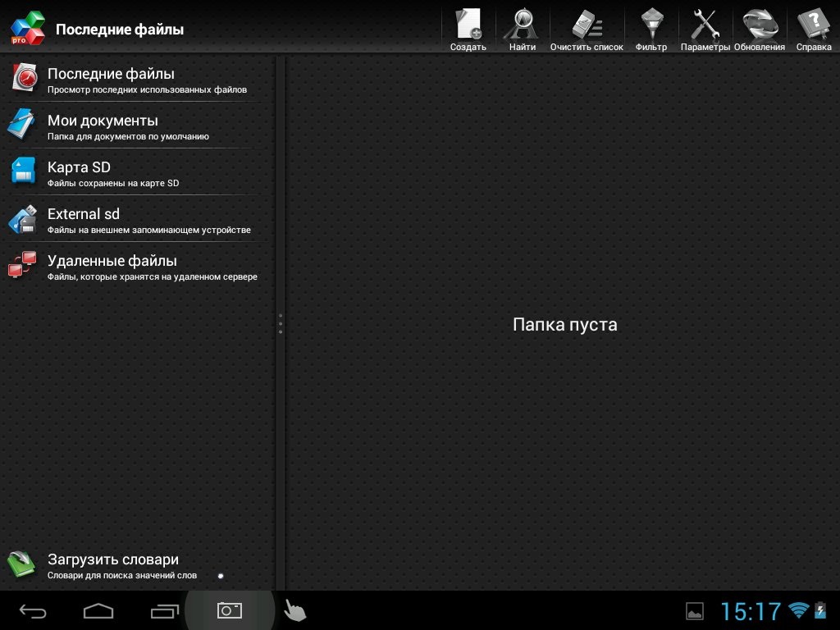
Task: Open the recent apps switcher button
Action: 164,610
